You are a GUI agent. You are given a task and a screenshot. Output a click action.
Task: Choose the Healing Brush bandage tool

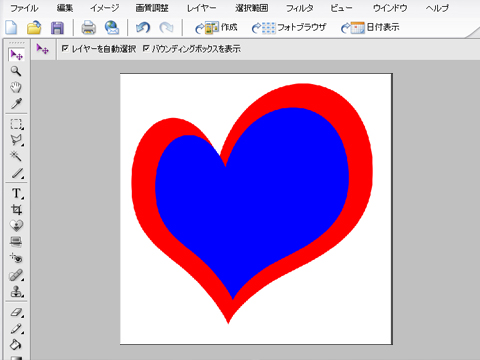coord(16,275)
